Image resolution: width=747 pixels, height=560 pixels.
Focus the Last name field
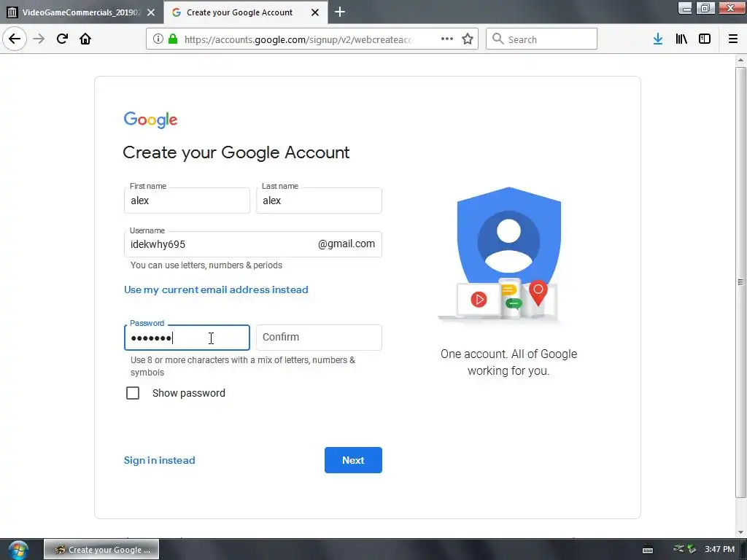[319, 201]
